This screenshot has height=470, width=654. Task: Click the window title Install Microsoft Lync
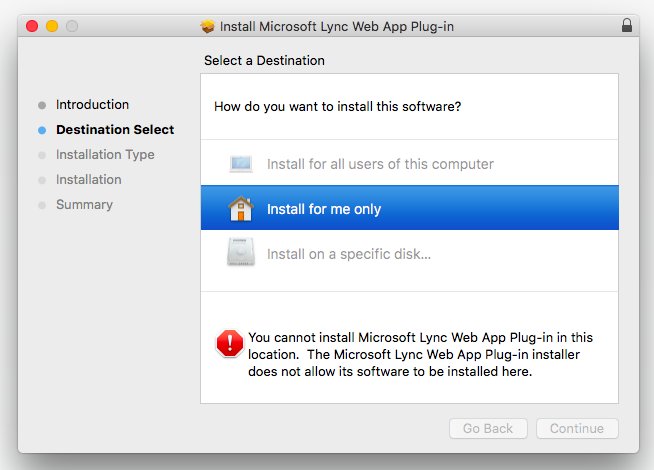(337, 26)
